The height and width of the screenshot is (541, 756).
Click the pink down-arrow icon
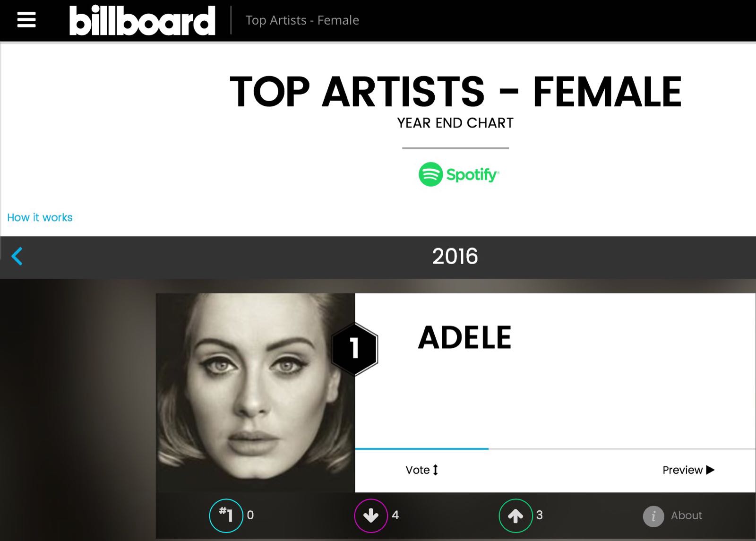(371, 515)
